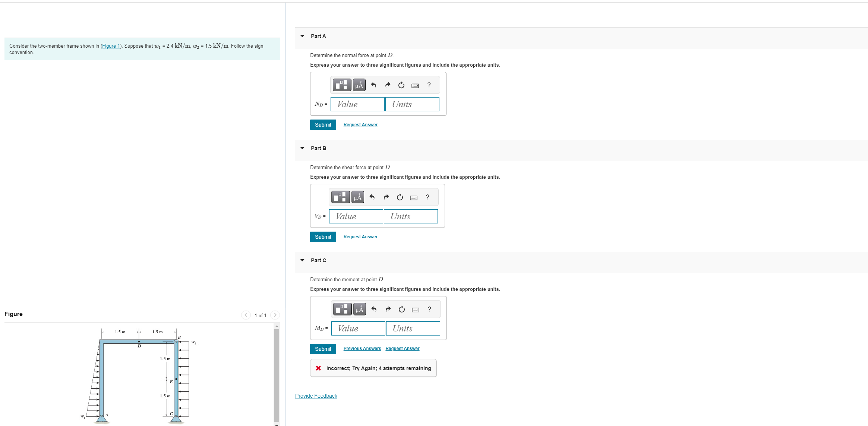Viewport: 868px width, 426px height.
Task: Collapse the Part B section
Action: [x=302, y=148]
